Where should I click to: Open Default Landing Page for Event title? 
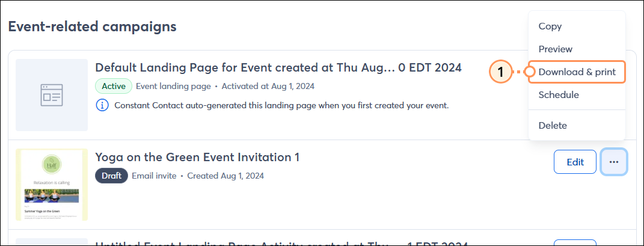(278, 67)
